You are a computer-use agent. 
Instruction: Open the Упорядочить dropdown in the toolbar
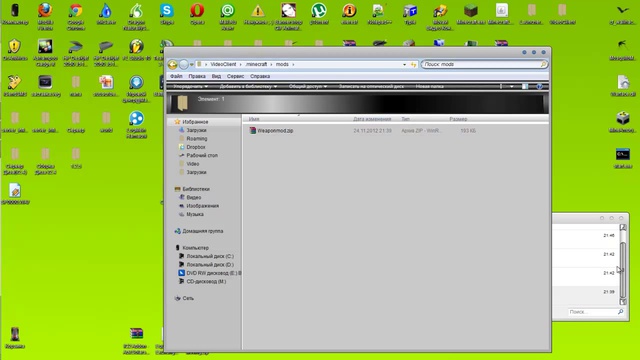pyautogui.click(x=191, y=87)
